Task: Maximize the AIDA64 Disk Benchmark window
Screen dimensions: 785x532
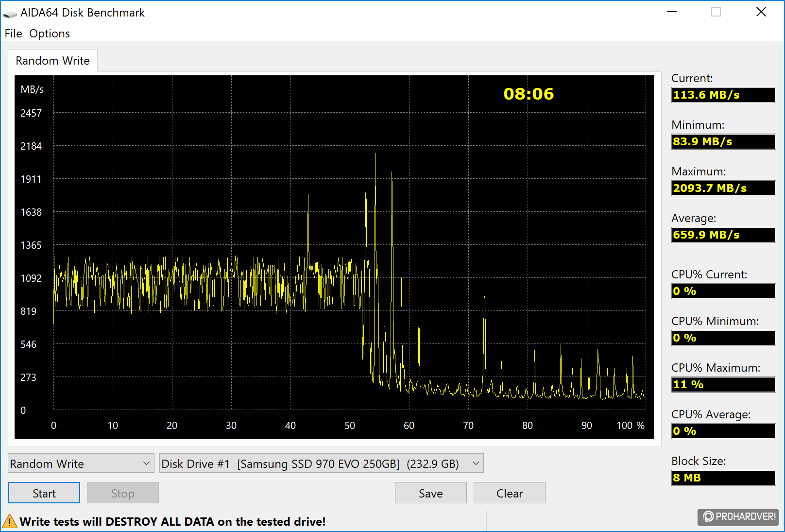Action: click(x=716, y=12)
